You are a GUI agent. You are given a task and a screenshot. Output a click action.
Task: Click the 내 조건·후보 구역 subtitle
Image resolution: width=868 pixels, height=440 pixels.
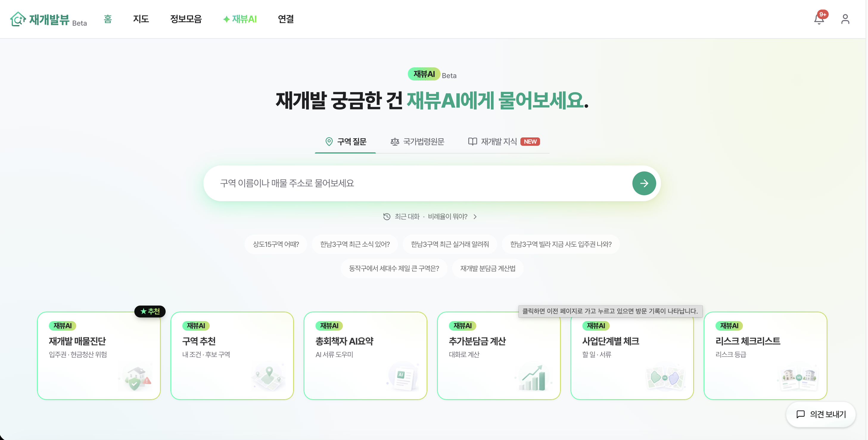point(206,354)
